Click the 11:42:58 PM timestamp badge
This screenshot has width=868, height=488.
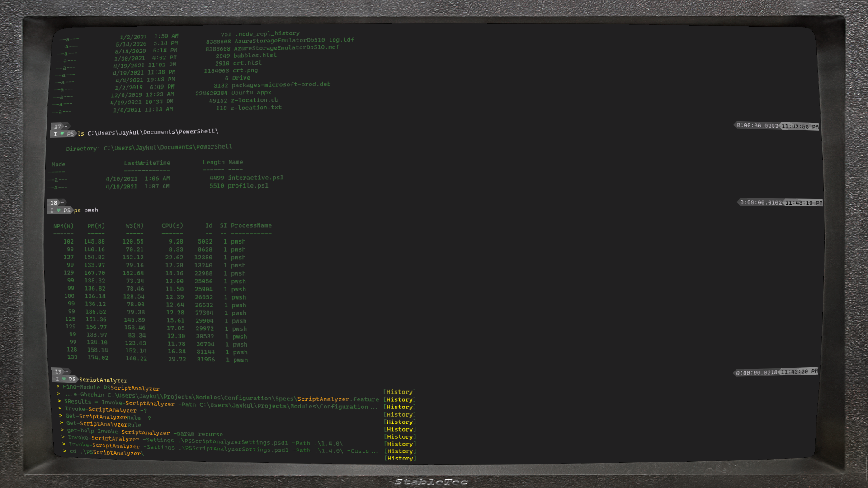[x=800, y=127]
